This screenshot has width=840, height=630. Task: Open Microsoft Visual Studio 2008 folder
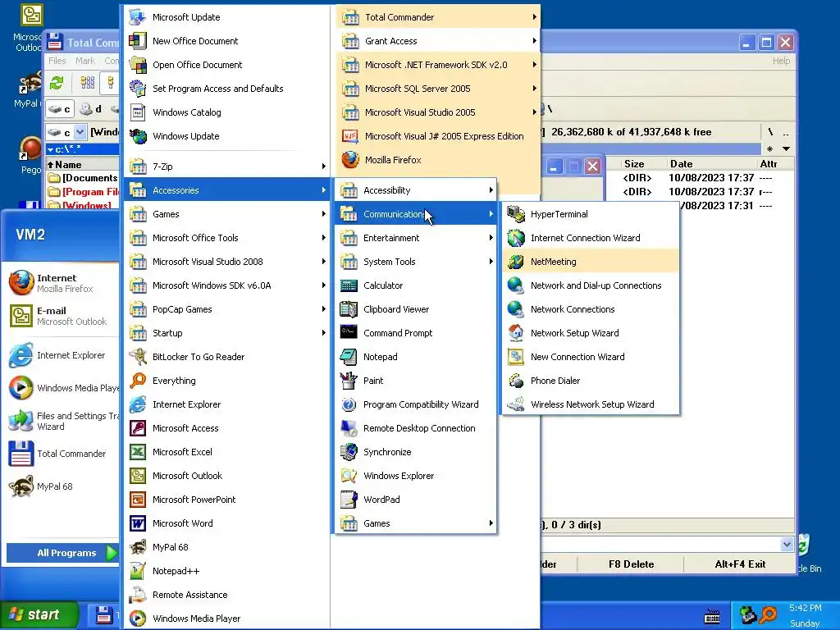[227, 262]
